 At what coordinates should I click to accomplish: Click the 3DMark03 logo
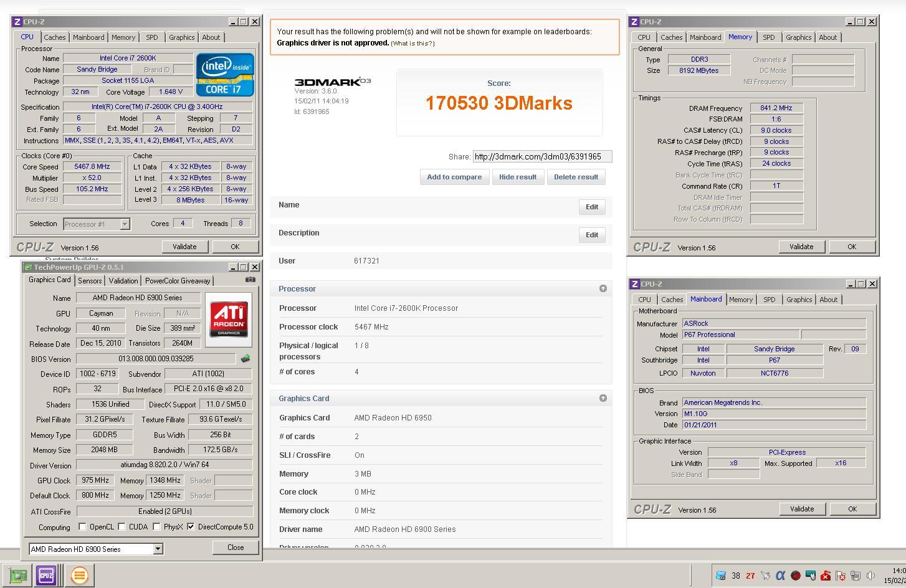coord(333,82)
